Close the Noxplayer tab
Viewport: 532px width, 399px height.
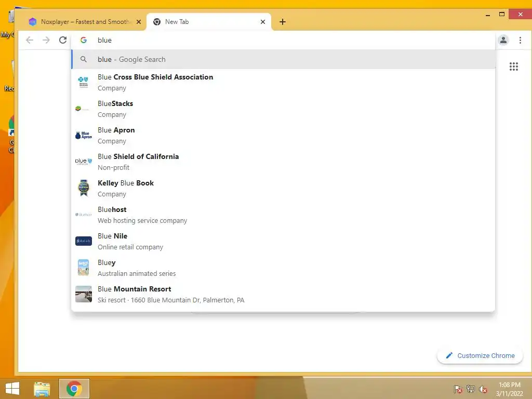(138, 22)
